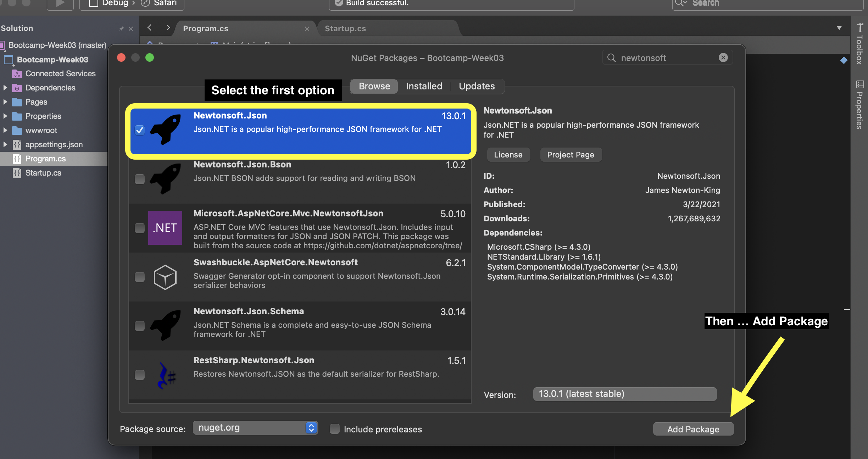Open the Package source nuget.org dropdown
Image resolution: width=868 pixels, height=459 pixels.
pos(255,428)
